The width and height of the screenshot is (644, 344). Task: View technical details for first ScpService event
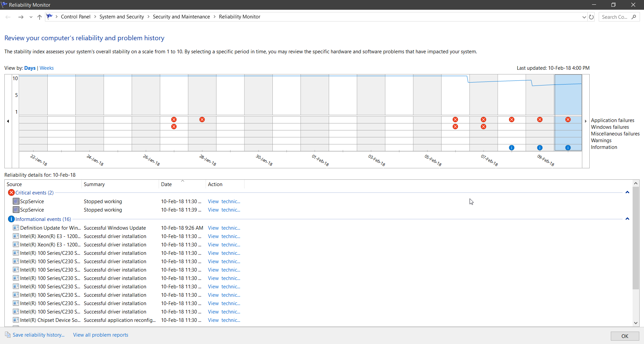click(x=224, y=202)
